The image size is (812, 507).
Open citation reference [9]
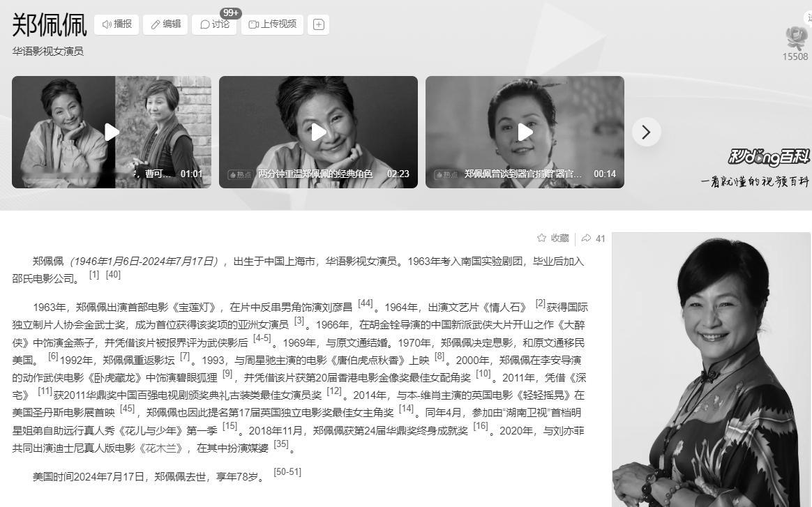pos(227,374)
